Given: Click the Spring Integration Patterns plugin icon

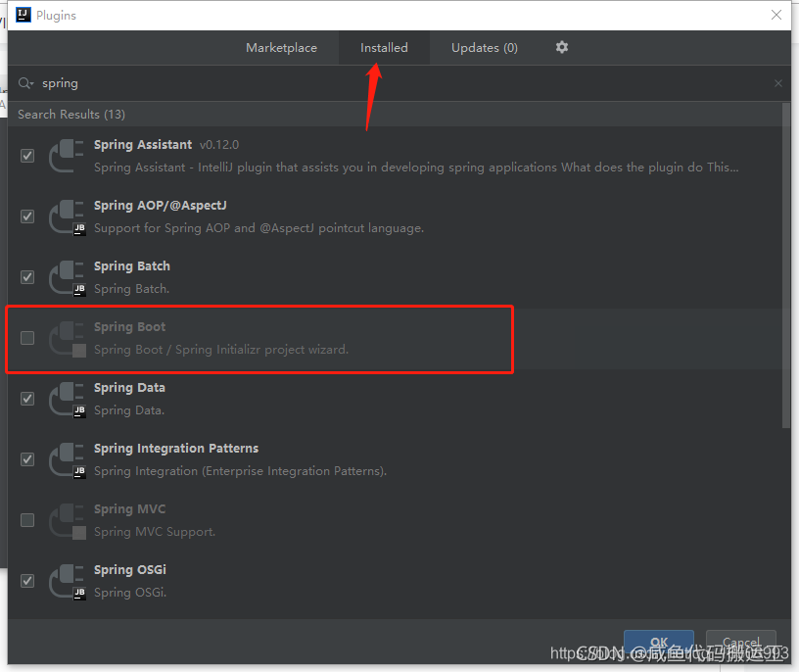Looking at the screenshot, I should [x=67, y=459].
